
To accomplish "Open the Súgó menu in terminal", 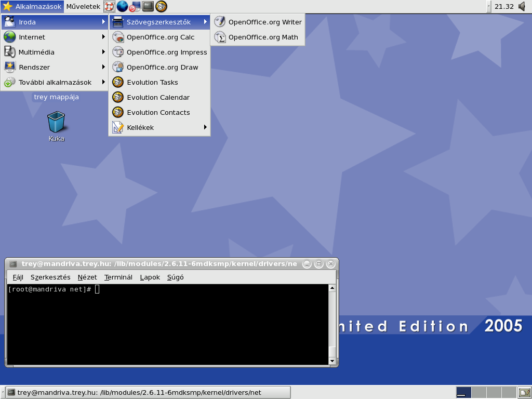I will [x=176, y=277].
